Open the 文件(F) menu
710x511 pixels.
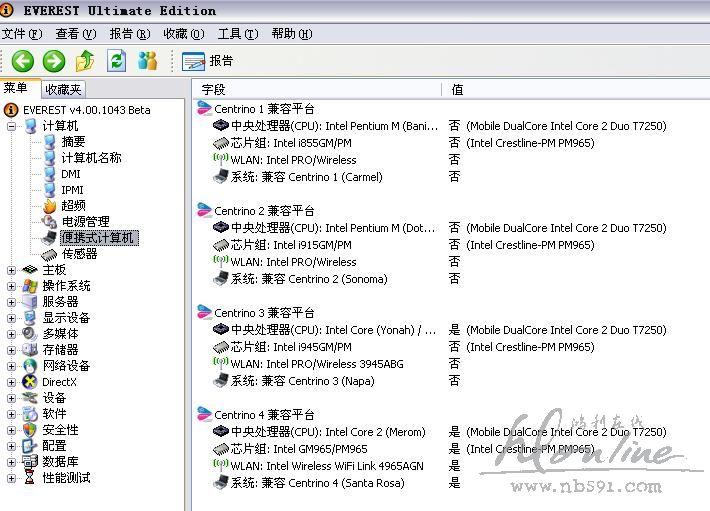[20, 34]
